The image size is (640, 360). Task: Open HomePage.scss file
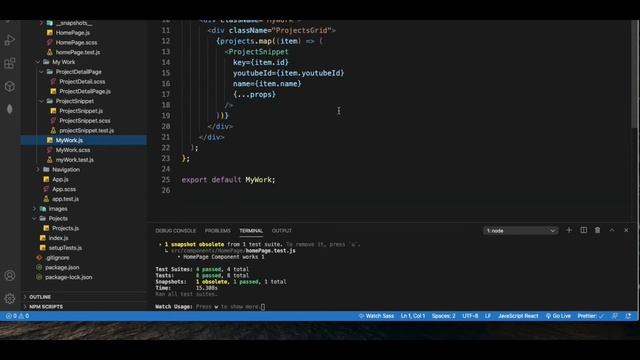pyautogui.click(x=76, y=42)
